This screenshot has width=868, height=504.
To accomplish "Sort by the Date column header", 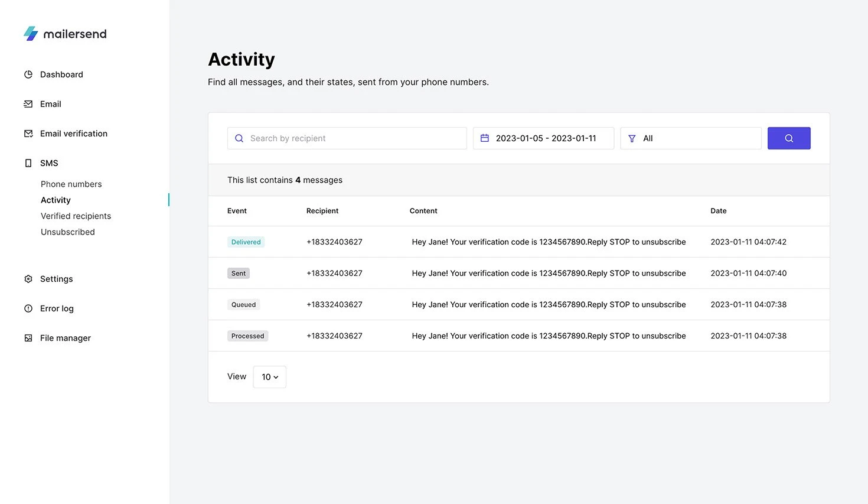I will (x=718, y=211).
